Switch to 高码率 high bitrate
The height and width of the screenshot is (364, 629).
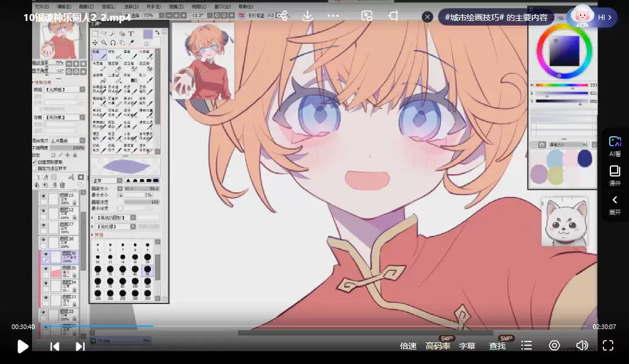click(x=437, y=346)
